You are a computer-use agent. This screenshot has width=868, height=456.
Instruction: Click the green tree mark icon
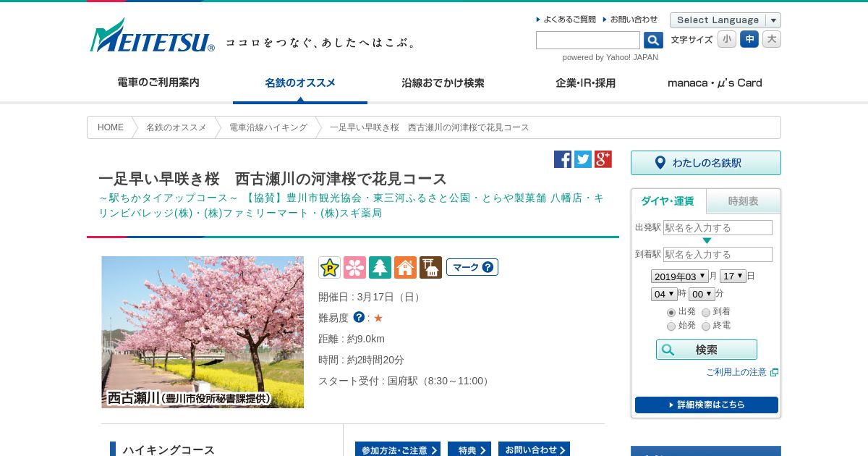[380, 267]
